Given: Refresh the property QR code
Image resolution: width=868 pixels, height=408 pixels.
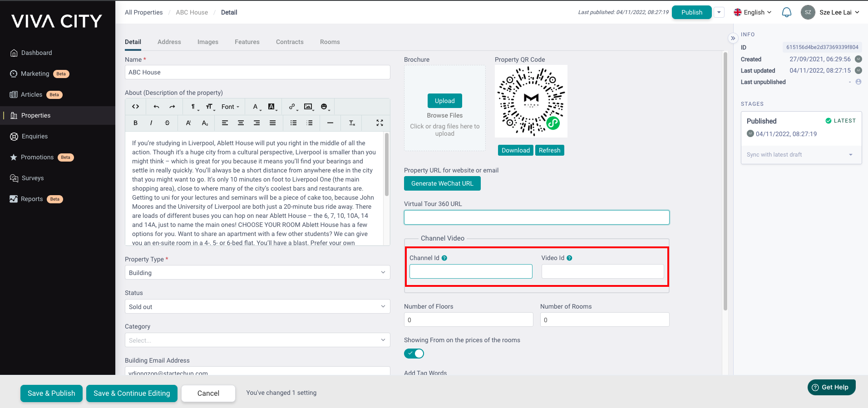Looking at the screenshot, I should pos(550,150).
